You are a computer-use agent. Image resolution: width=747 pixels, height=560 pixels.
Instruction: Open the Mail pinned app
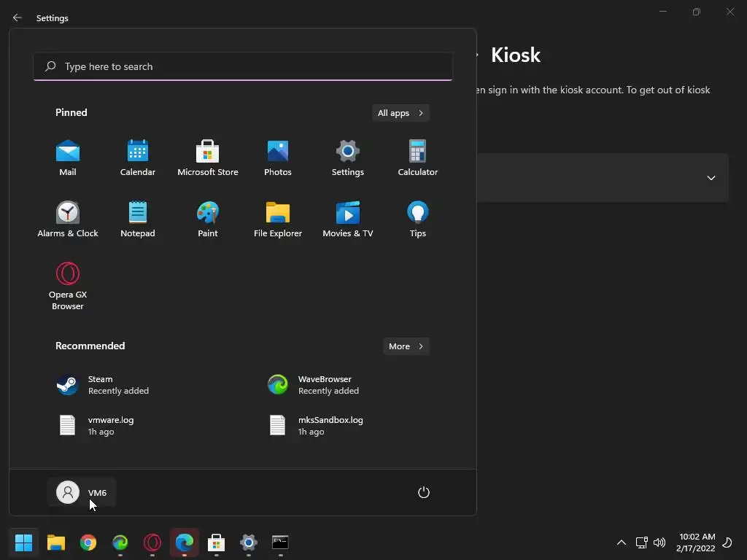68,157
